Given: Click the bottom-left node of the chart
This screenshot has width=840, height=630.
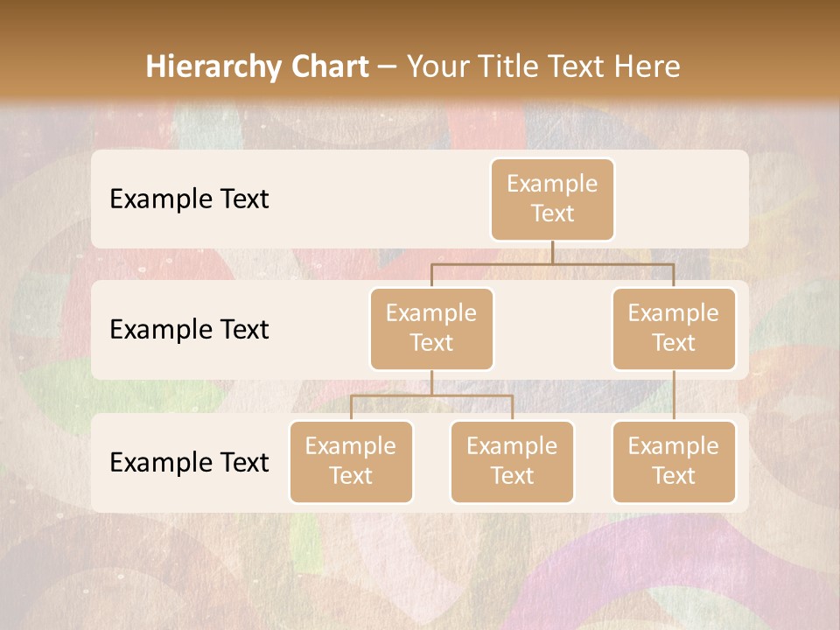Looking at the screenshot, I should click(x=351, y=461).
